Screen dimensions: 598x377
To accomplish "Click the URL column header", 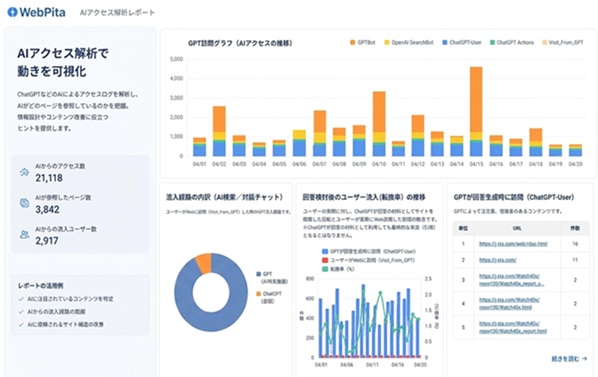I will click(517, 228).
